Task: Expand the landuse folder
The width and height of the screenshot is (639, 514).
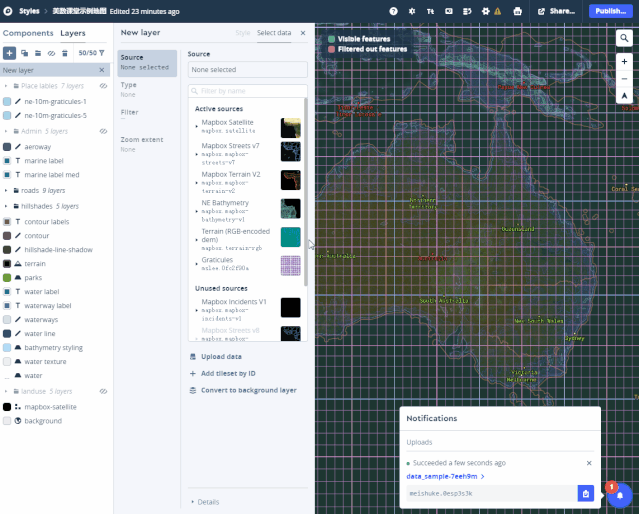Action: pyautogui.click(x=6, y=391)
